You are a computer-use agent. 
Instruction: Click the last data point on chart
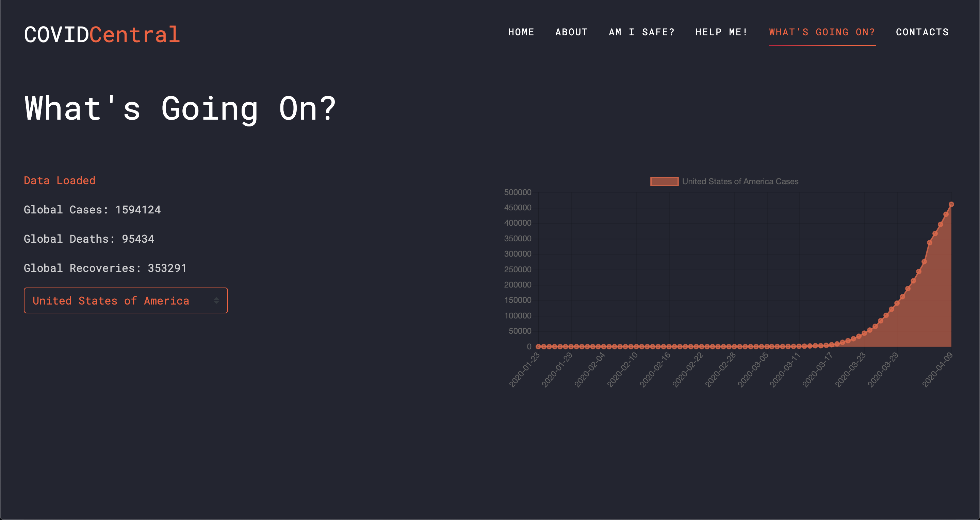point(951,205)
